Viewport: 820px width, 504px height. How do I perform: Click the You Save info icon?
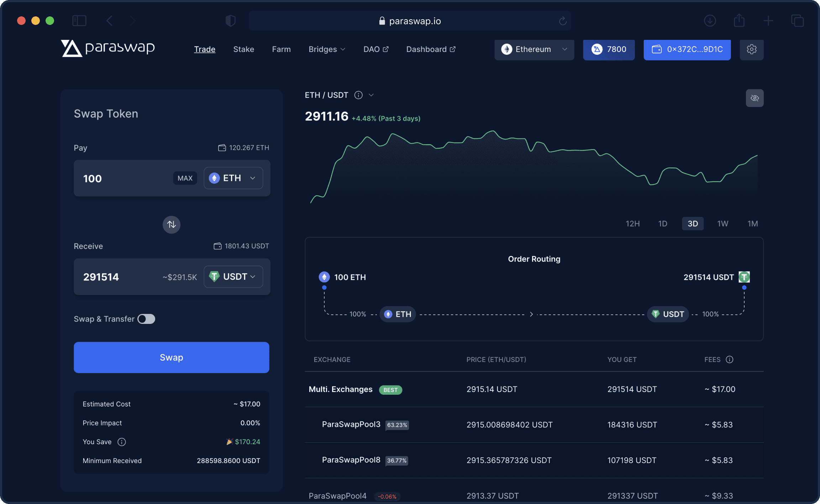122,442
